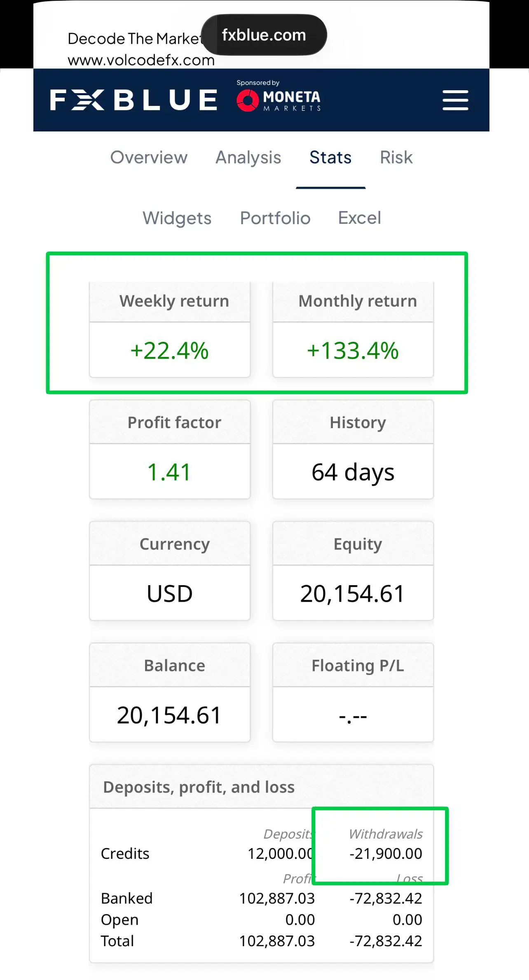Viewport: 529px width, 980px height.
Task: Click the Withdrawals -21,900.00 amount
Action: coord(386,853)
